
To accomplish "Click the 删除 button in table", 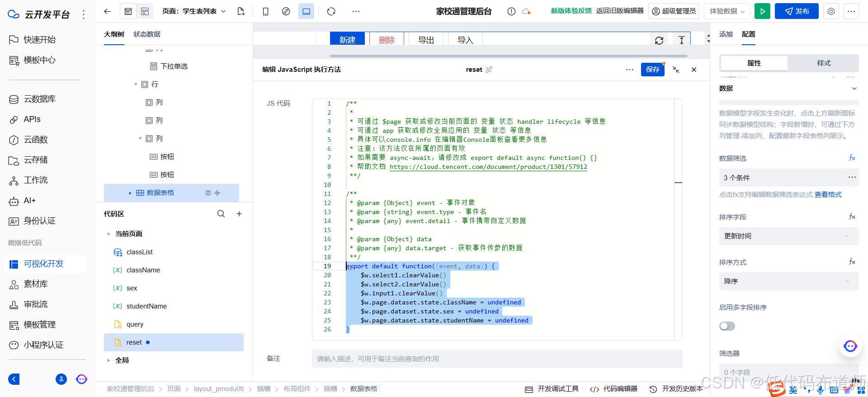I will [x=387, y=40].
